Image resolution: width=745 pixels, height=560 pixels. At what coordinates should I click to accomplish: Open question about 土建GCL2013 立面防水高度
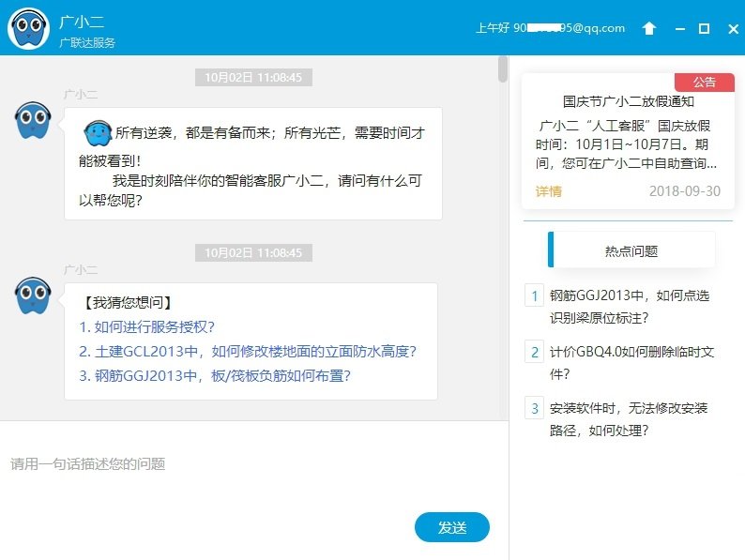248,352
